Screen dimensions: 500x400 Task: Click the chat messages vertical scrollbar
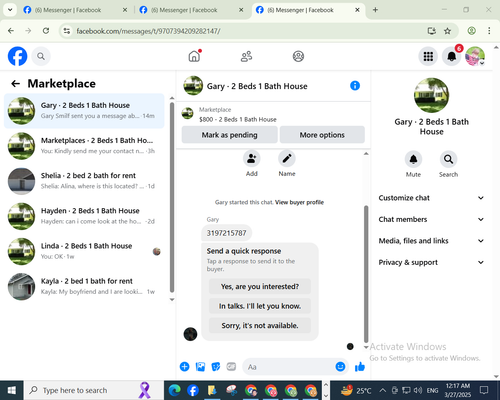366,274
